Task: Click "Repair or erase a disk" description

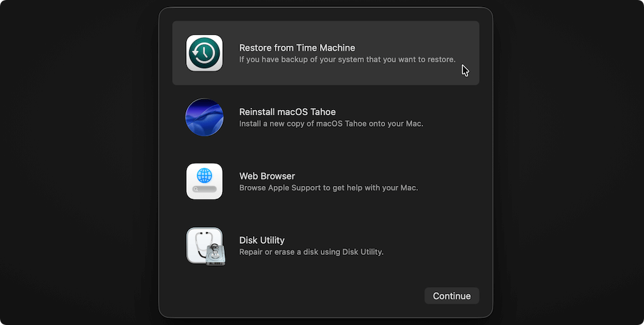Action: [x=311, y=252]
